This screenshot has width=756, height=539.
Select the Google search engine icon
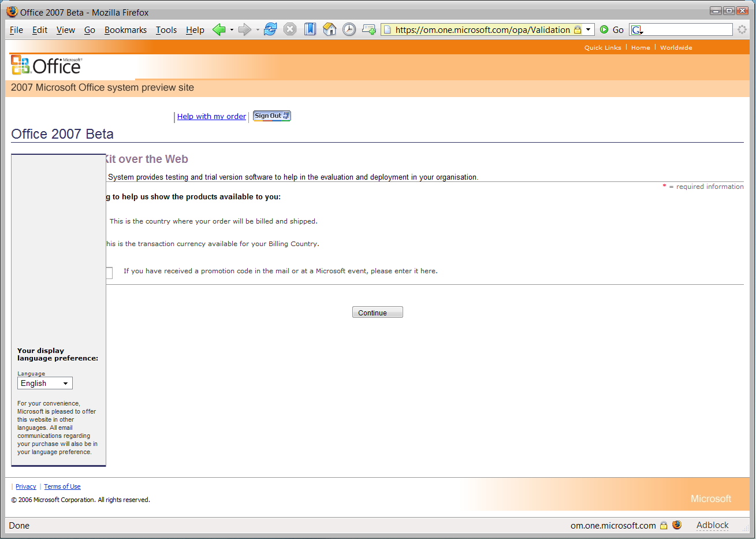coord(637,30)
